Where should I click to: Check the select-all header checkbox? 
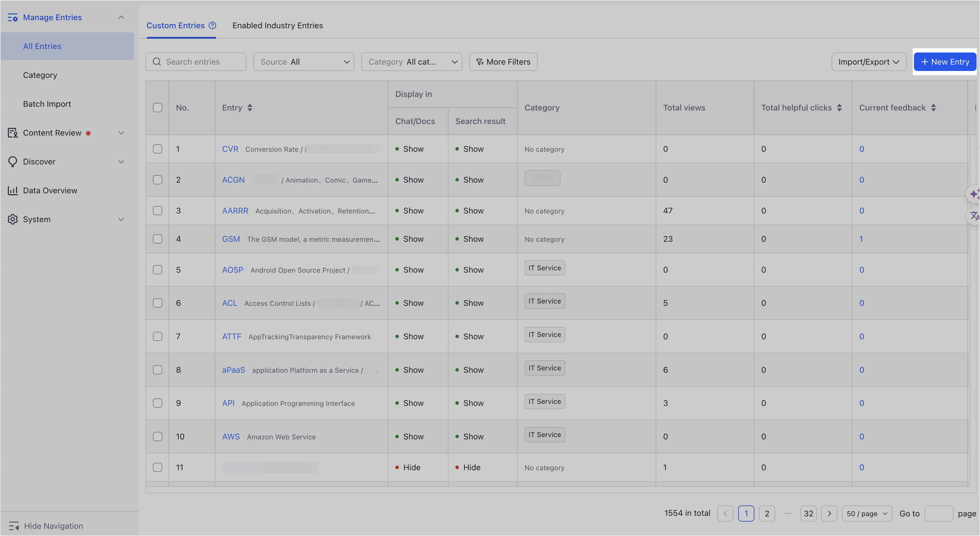[158, 108]
